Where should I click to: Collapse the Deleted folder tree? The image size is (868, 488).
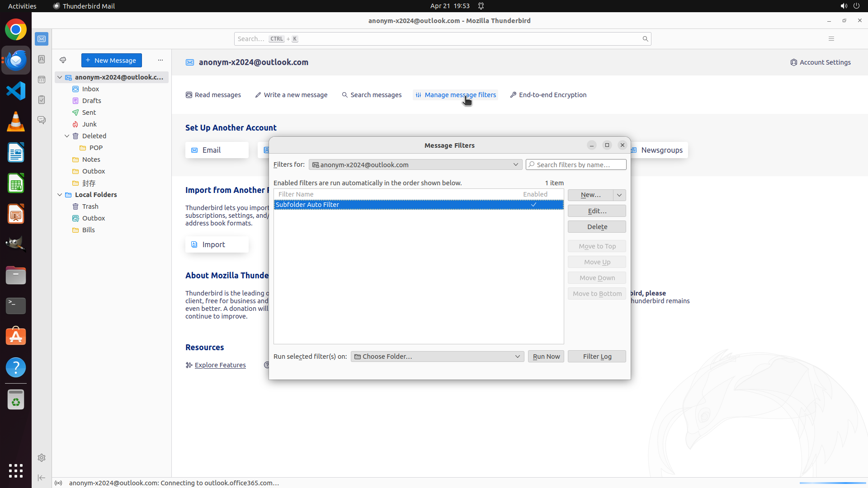(67, 136)
